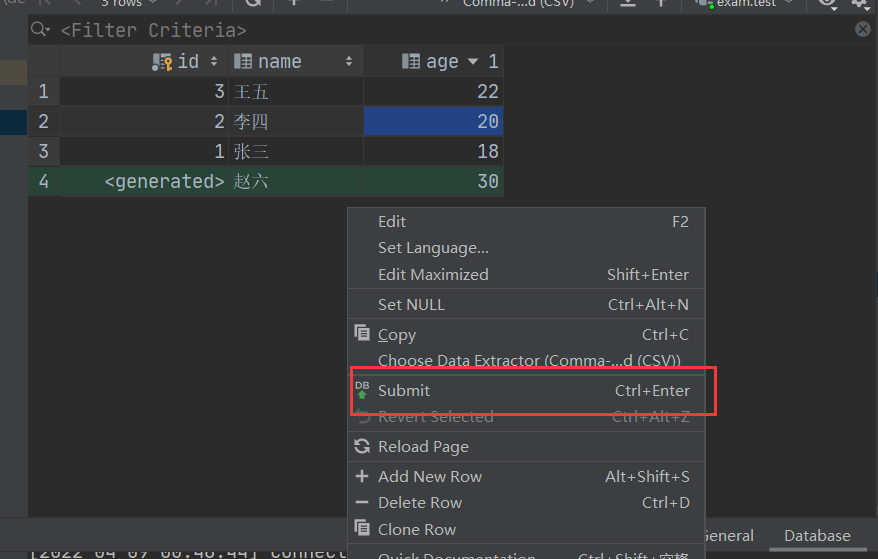The image size is (878, 559).
Task: Select Delete Row menu entry
Action: point(526,503)
